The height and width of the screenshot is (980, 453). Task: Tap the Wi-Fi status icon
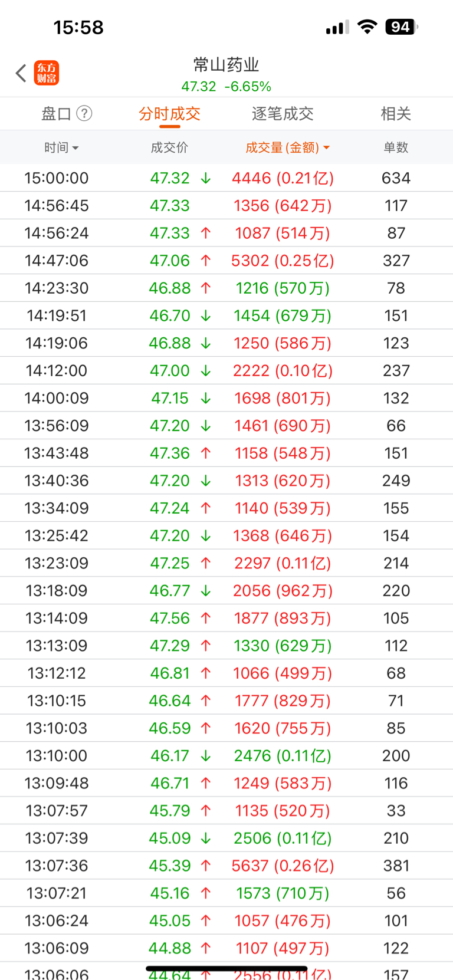367,27
